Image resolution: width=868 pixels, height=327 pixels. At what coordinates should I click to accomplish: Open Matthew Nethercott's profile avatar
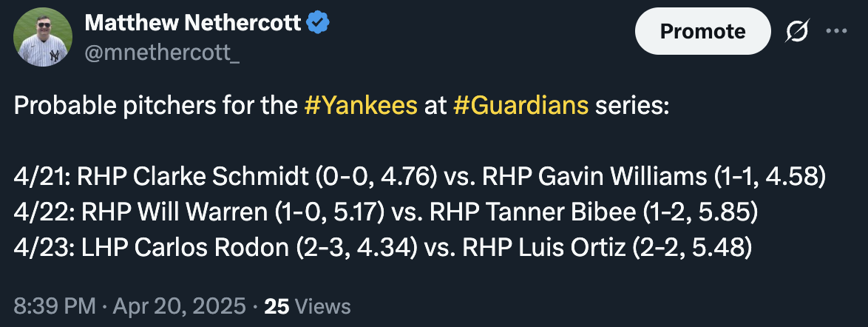tap(43, 37)
